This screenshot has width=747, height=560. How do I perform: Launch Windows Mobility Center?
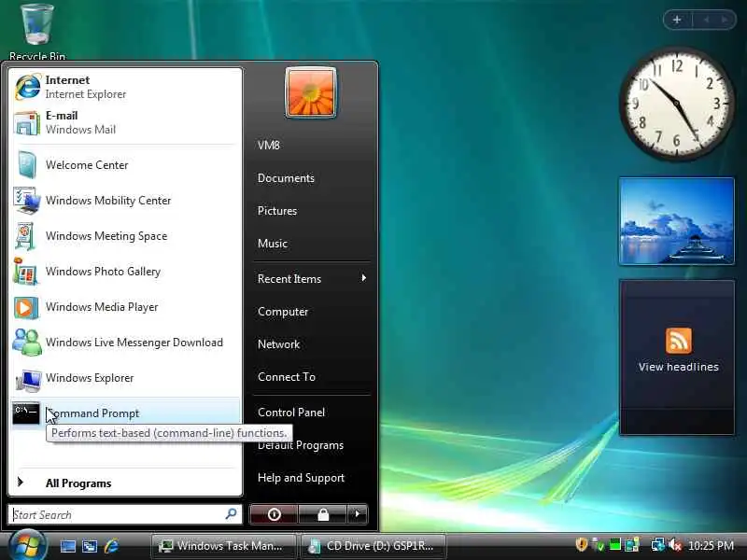tap(126, 201)
